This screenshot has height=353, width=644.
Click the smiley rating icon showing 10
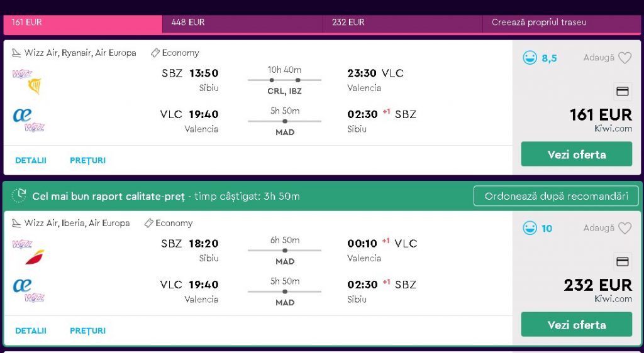click(530, 228)
